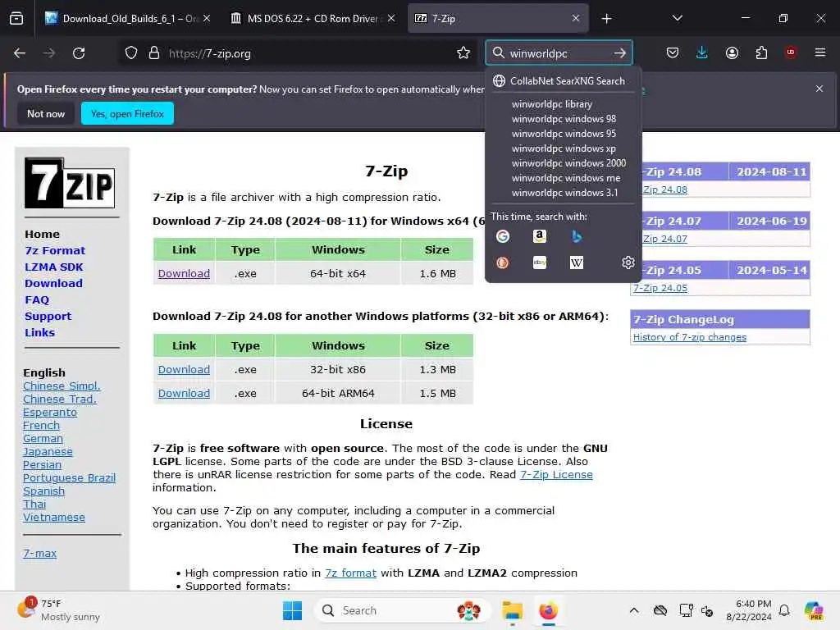
Task: Open Firefox View icon
Action: 16,19
